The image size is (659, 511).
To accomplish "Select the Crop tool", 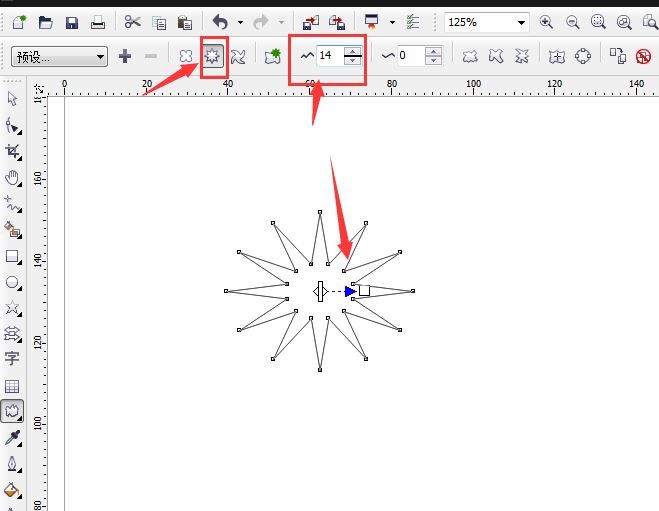I will pos(12,150).
